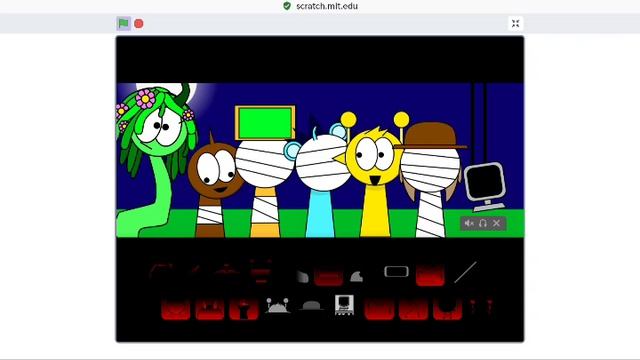Pick the gray diagonal line icon

click(465, 272)
